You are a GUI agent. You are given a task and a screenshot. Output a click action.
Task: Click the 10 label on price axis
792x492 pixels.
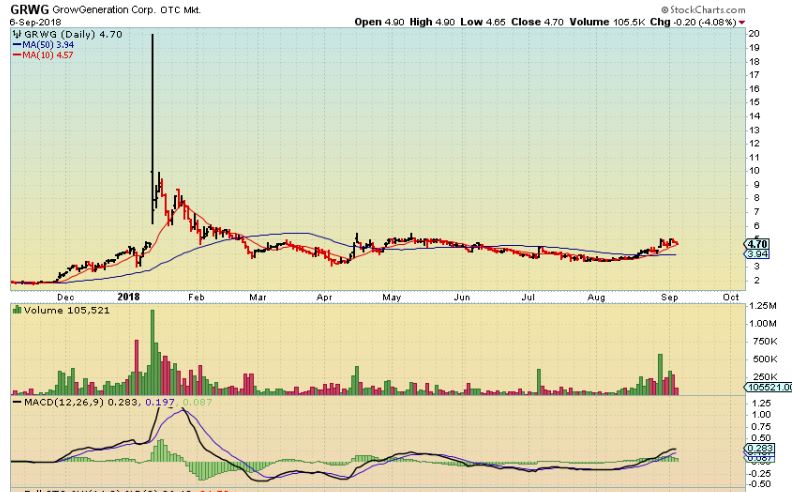[x=755, y=171]
